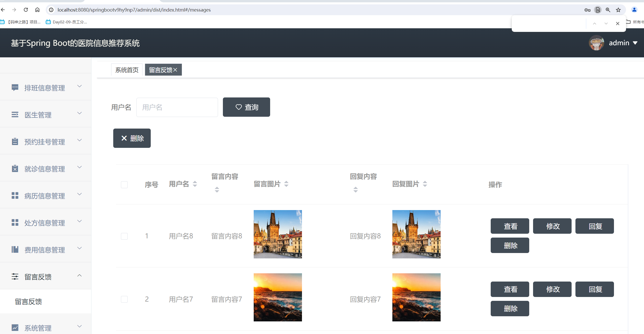Click sort arrows on 留言图片 column

pos(286,184)
